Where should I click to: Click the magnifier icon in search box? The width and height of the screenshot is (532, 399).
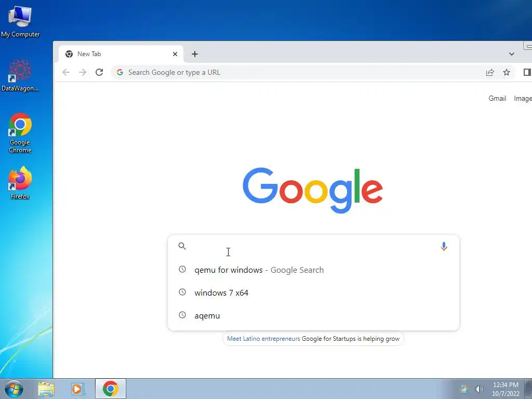coord(182,246)
